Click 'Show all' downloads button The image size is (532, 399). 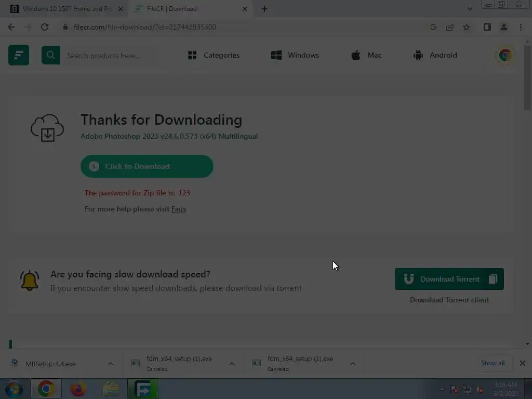click(x=493, y=363)
